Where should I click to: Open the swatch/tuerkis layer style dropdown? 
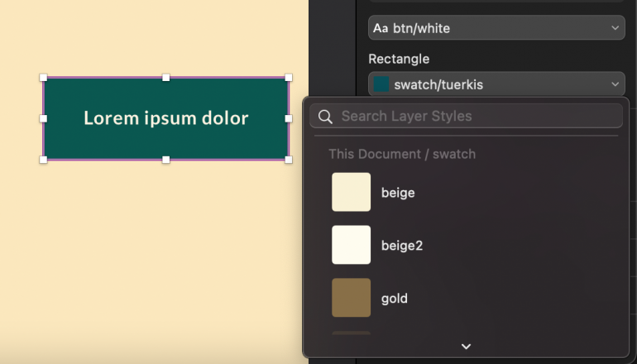point(496,84)
